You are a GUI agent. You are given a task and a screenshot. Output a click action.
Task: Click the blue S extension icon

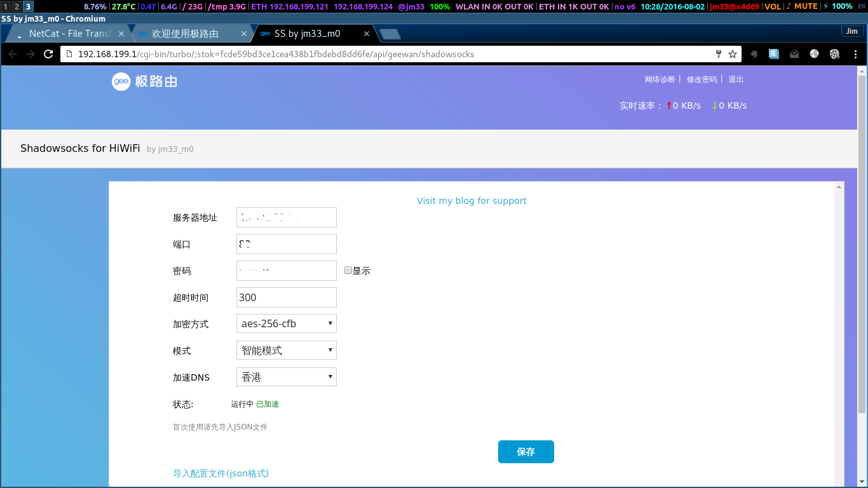tap(774, 54)
